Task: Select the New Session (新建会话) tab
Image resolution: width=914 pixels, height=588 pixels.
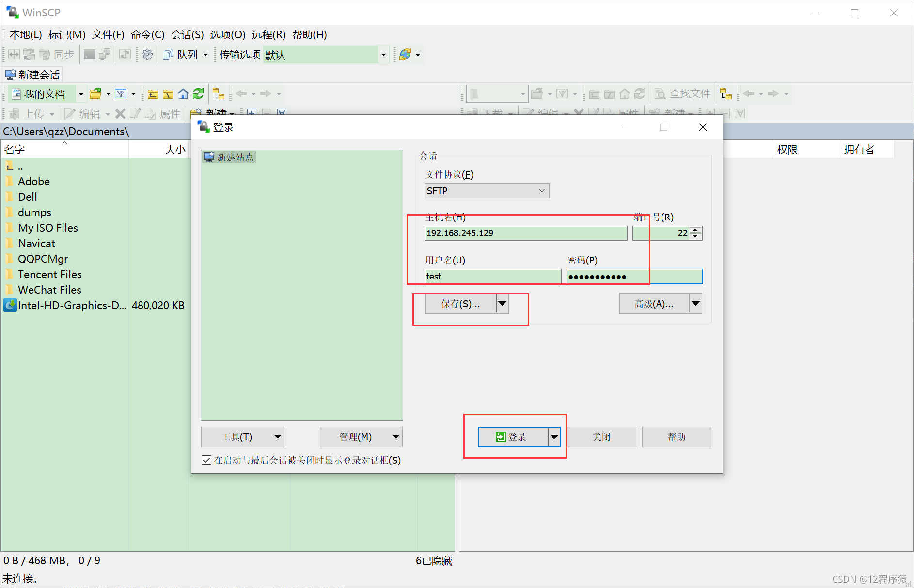Action: [x=32, y=75]
